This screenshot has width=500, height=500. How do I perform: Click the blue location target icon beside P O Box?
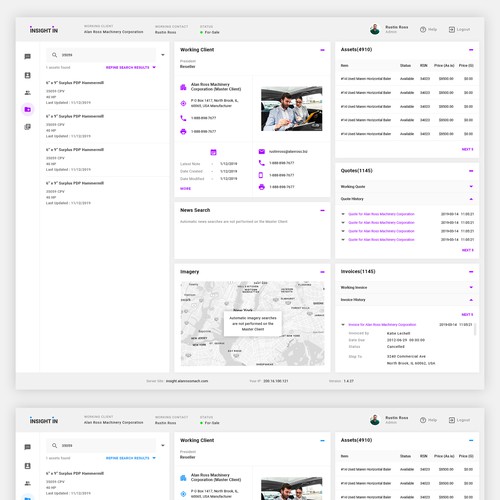183,494
